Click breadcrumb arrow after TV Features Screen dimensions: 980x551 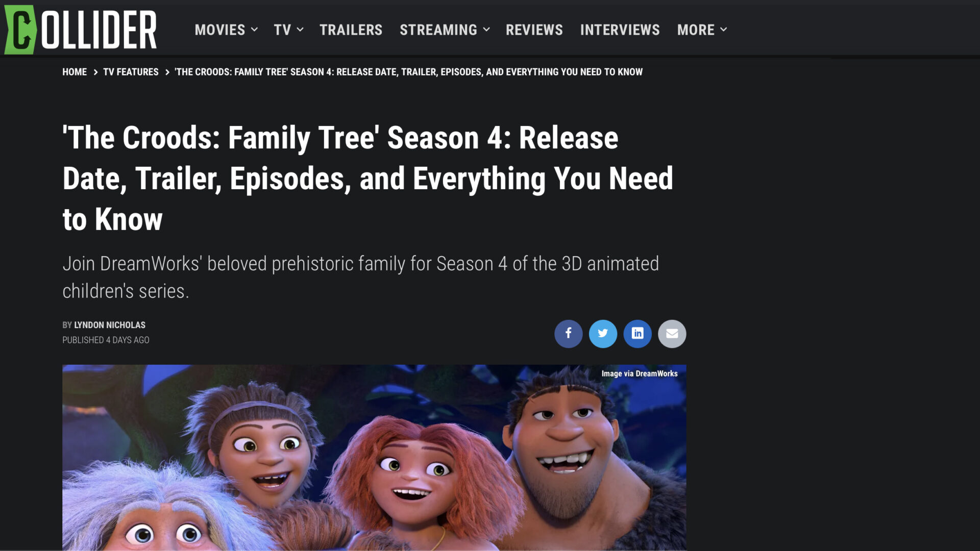167,72
